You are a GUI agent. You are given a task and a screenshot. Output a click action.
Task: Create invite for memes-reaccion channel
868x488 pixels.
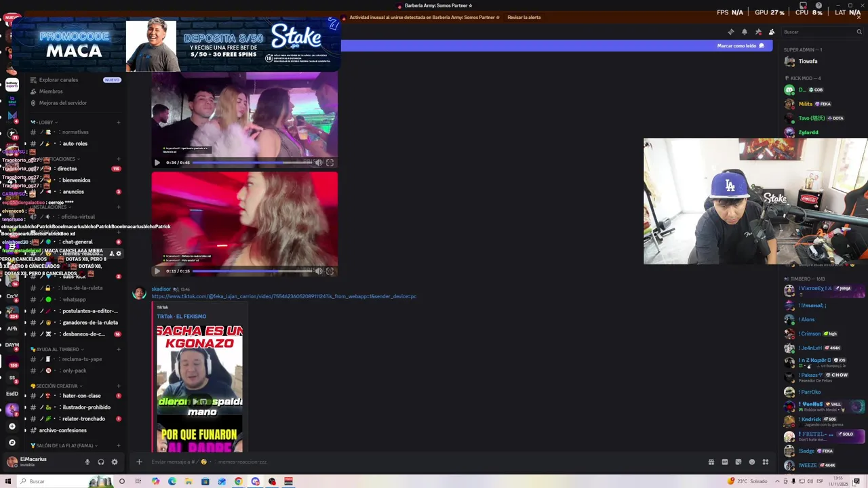click(112, 253)
